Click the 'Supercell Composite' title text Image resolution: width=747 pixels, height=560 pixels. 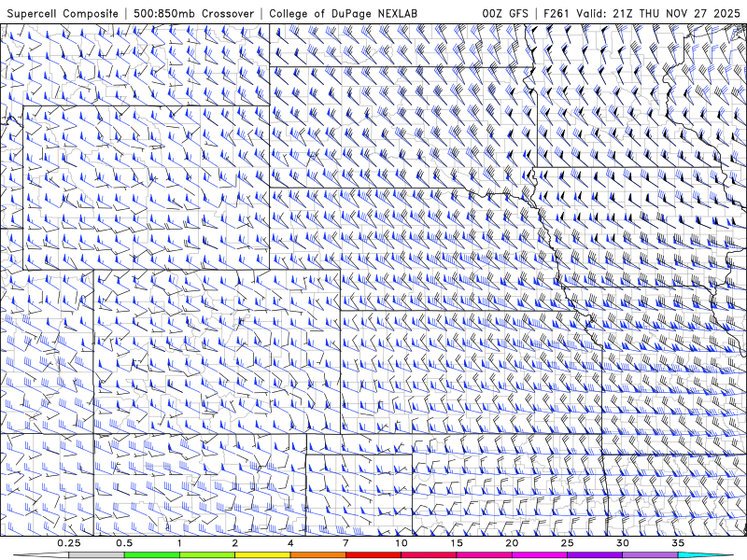(63, 14)
